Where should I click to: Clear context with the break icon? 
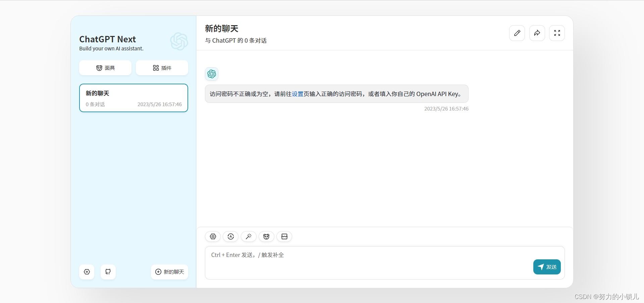click(x=284, y=236)
